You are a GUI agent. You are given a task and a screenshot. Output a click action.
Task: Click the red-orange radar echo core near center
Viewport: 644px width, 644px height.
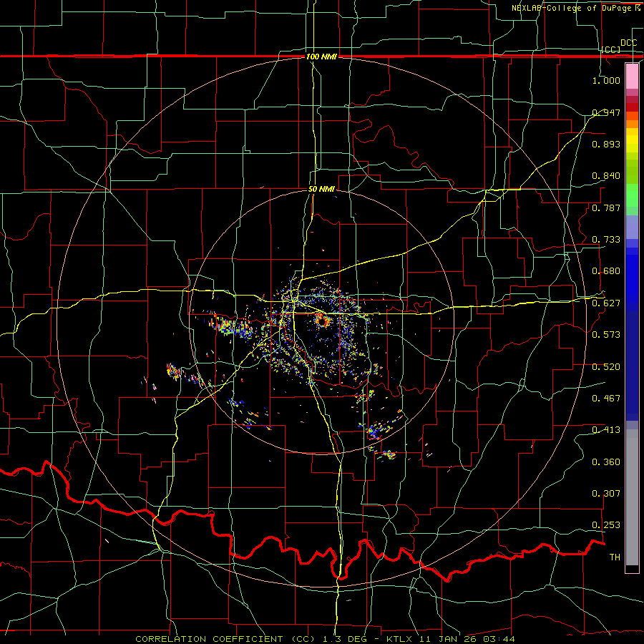pos(322,321)
